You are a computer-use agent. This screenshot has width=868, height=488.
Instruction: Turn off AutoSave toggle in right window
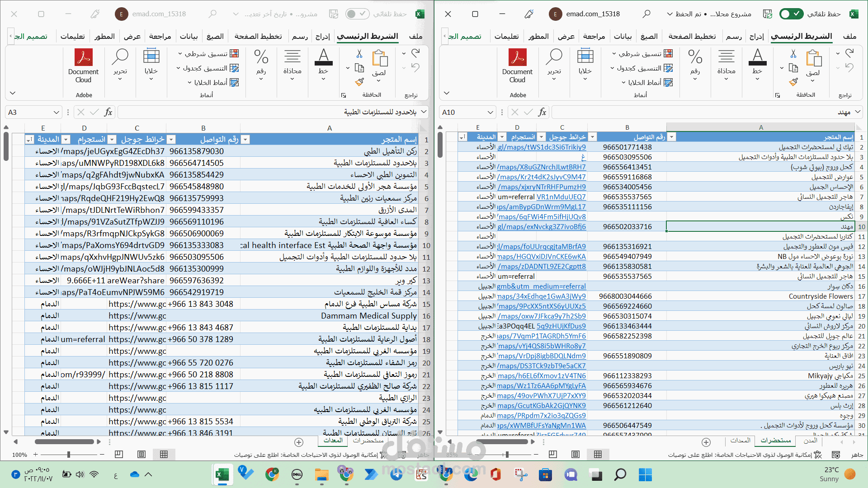(791, 14)
